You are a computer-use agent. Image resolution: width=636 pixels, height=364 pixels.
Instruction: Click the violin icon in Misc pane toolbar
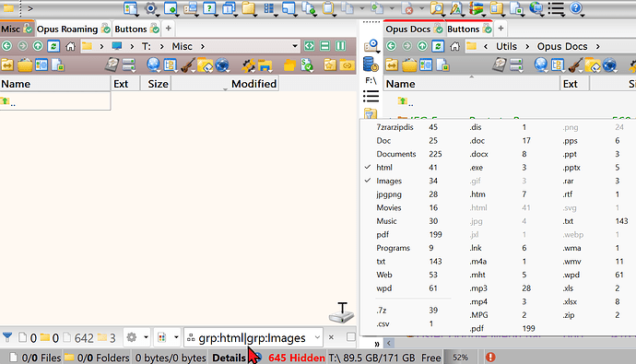point(187,65)
